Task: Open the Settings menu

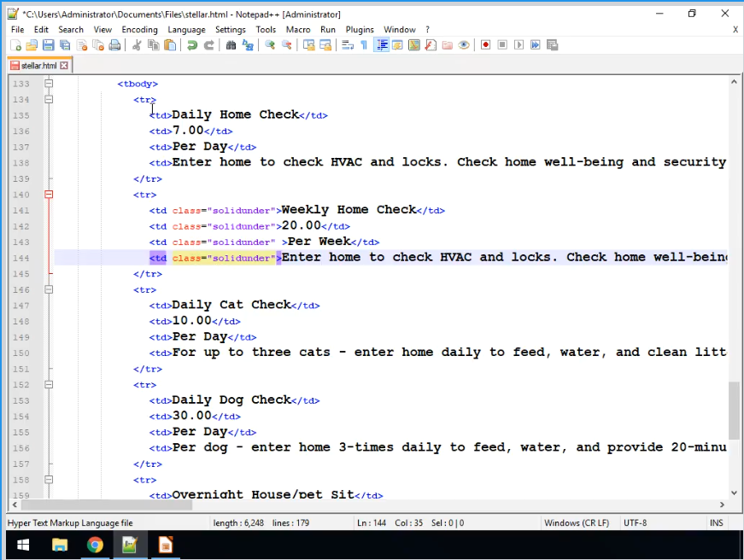Action: [231, 29]
